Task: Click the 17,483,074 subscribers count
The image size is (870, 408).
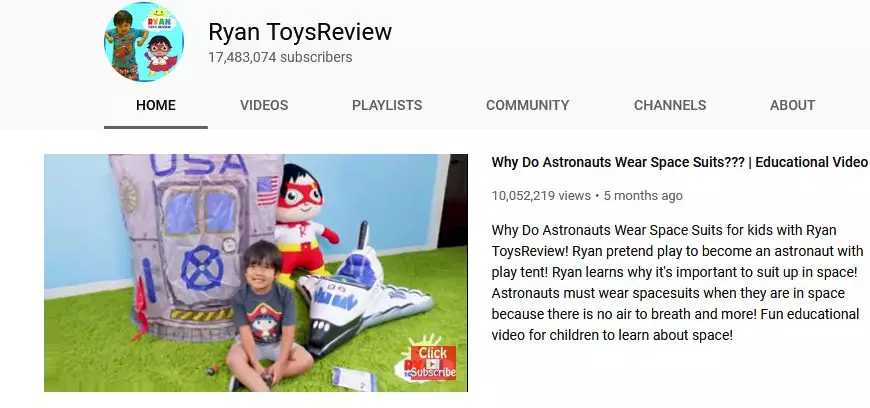Action: 280,57
